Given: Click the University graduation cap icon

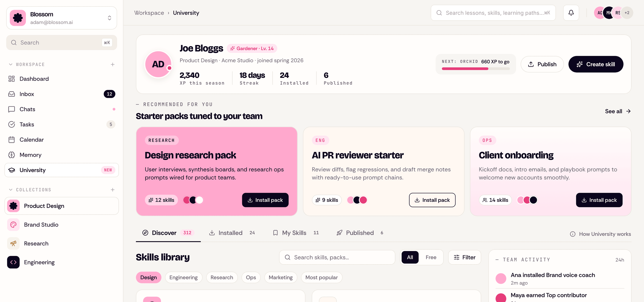Looking at the screenshot, I should click(11, 170).
